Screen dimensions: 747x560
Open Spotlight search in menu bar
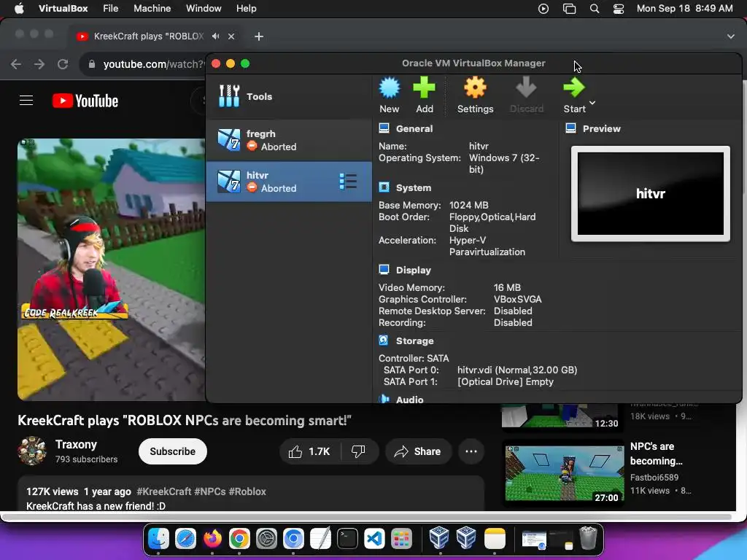coord(594,9)
